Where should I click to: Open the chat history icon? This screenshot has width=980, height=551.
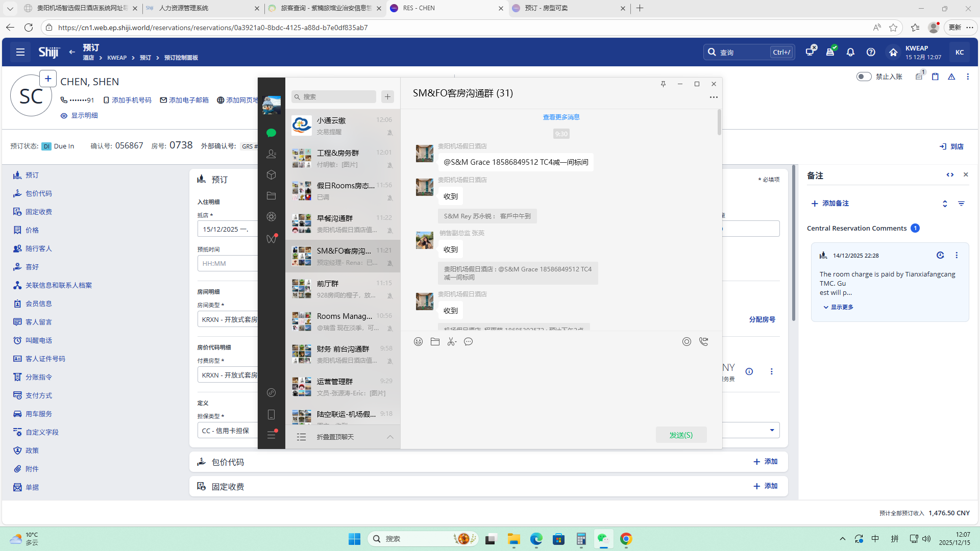coord(468,342)
